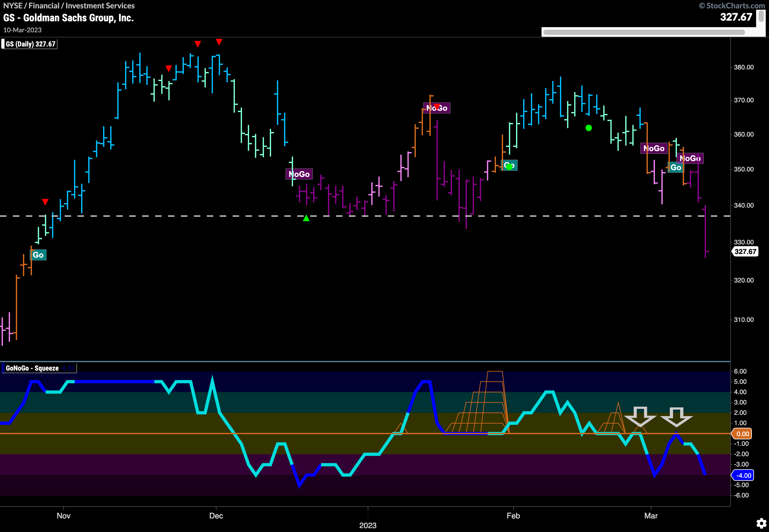Click the Nov label on the time axis
Image resolution: width=769 pixels, height=532 pixels.
63,516
